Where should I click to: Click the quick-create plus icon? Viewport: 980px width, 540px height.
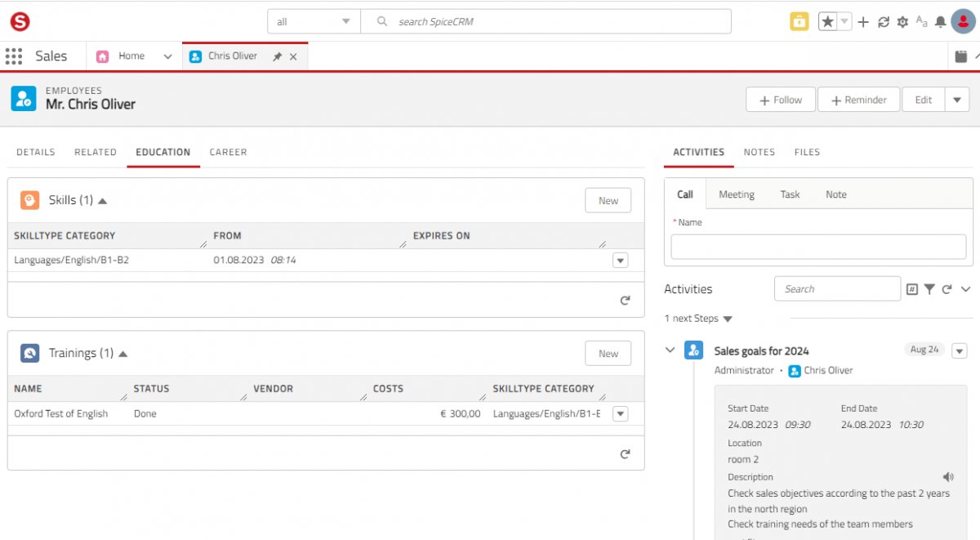click(x=863, y=22)
